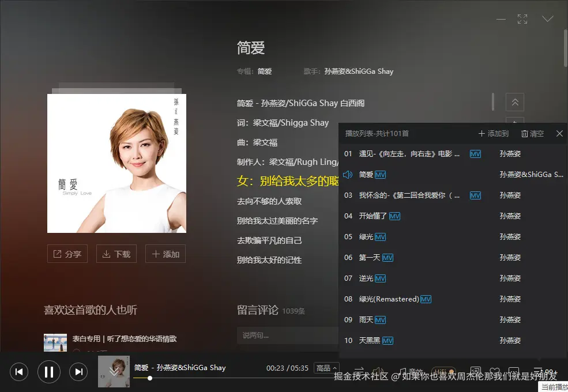
Task: Close the playlist panel
Action: 559,134
